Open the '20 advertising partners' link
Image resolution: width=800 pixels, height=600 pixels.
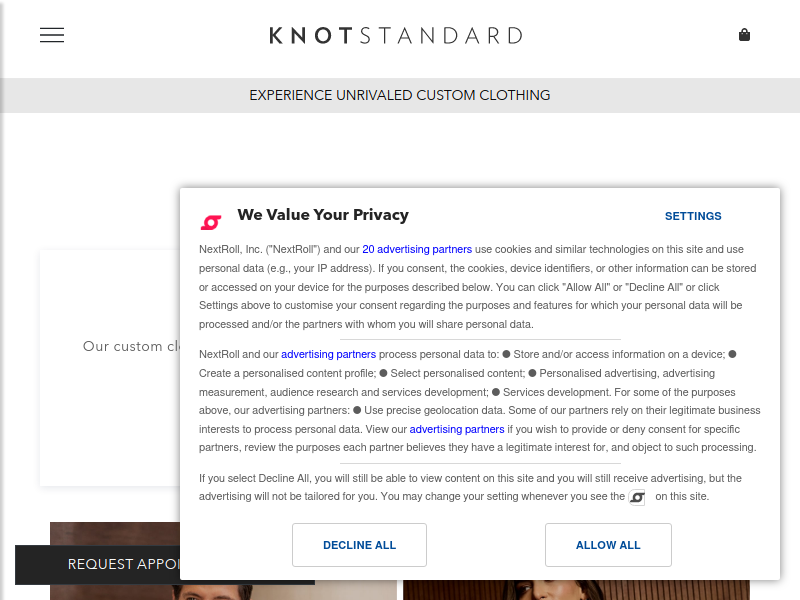(x=417, y=249)
